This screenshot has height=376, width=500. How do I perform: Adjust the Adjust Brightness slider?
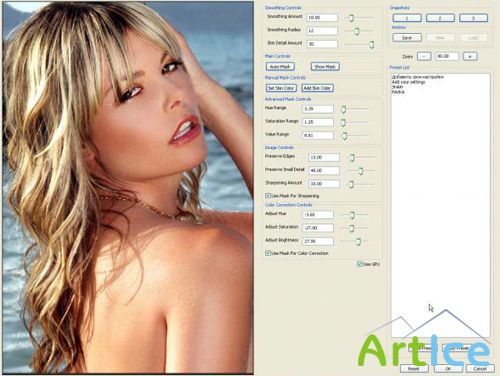358,242
